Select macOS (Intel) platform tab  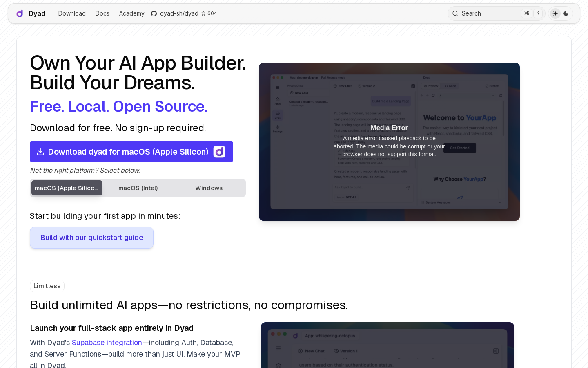coord(138,188)
